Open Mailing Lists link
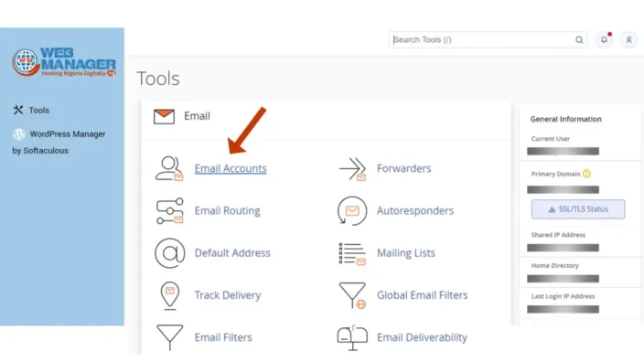This screenshot has height=362, width=644. (406, 253)
